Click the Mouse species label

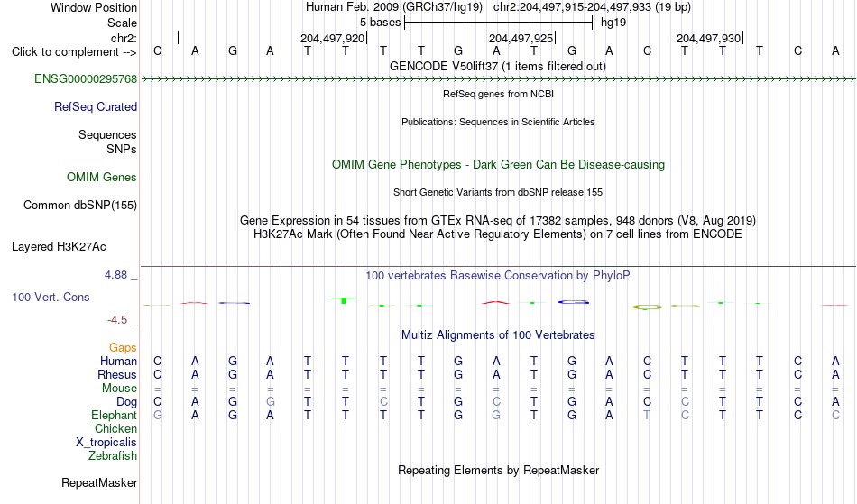119,389
